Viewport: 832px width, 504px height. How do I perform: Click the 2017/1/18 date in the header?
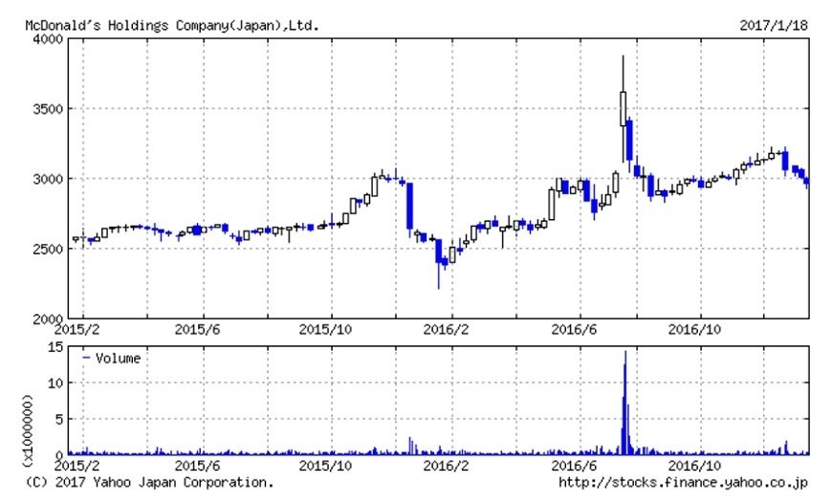(774, 24)
